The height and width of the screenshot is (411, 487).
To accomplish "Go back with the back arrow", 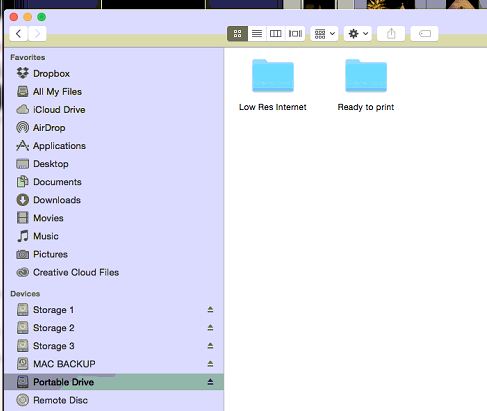I will 19,33.
